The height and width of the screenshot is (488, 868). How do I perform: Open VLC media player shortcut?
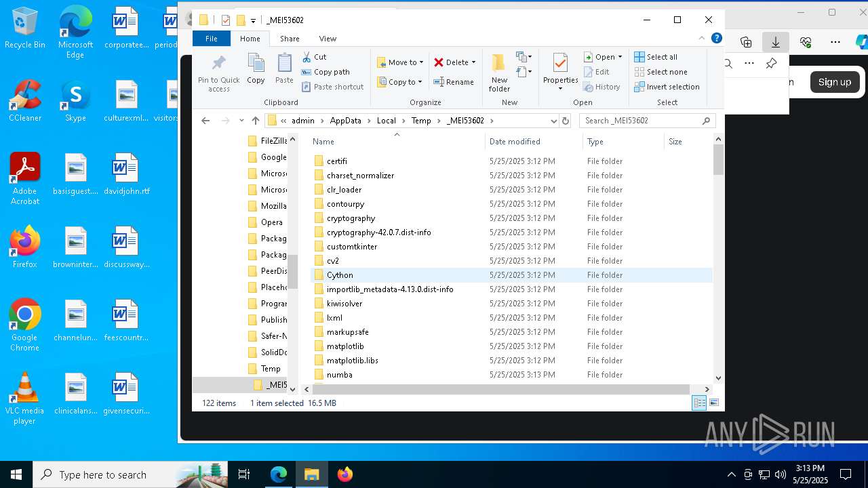24,399
